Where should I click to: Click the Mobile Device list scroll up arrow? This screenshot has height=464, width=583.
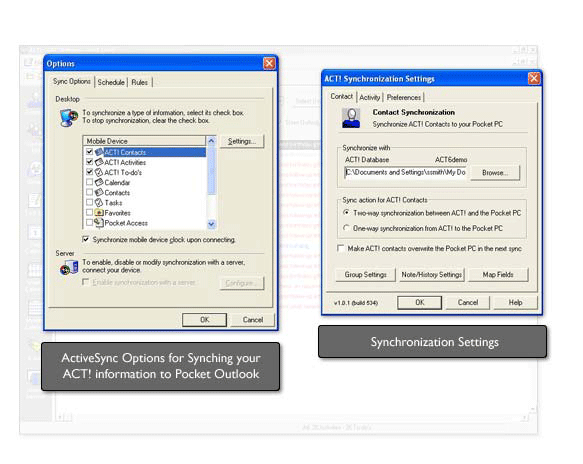point(211,141)
